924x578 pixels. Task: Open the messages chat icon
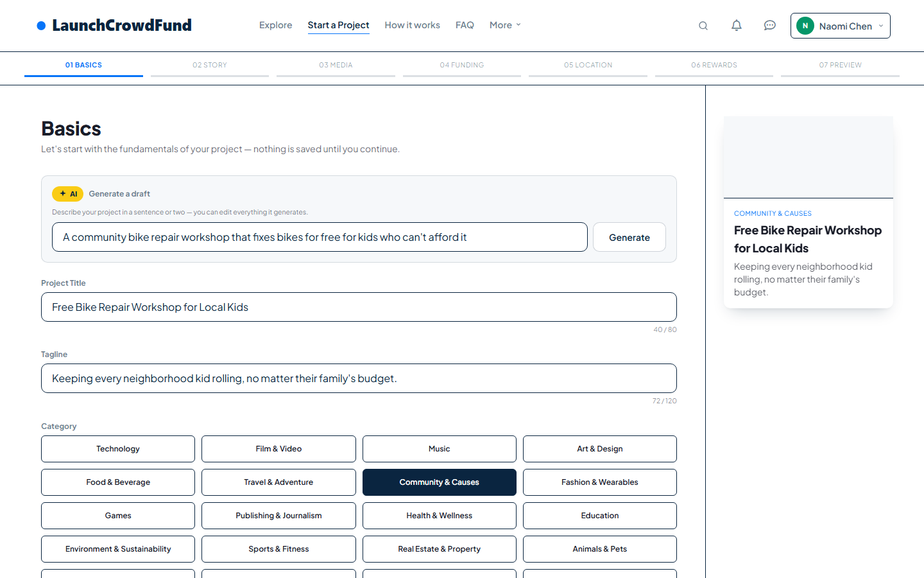click(x=770, y=26)
